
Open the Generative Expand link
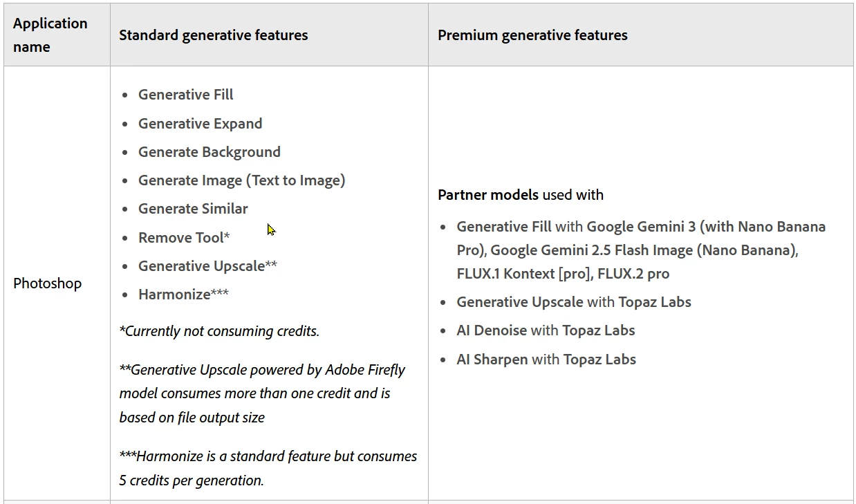(200, 124)
